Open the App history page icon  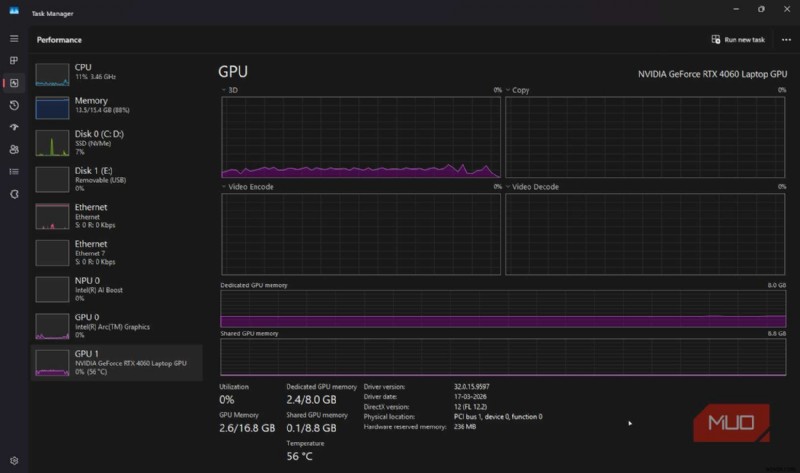click(x=14, y=105)
